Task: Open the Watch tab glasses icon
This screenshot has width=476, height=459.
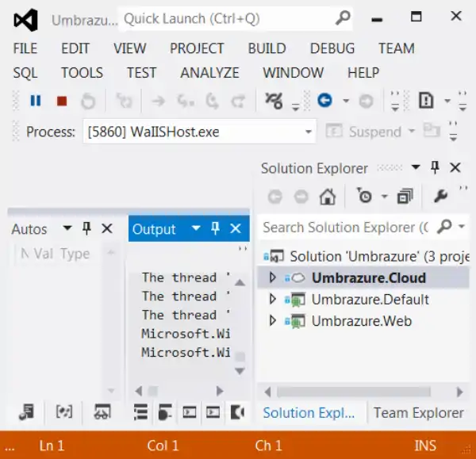Action: (x=102, y=412)
